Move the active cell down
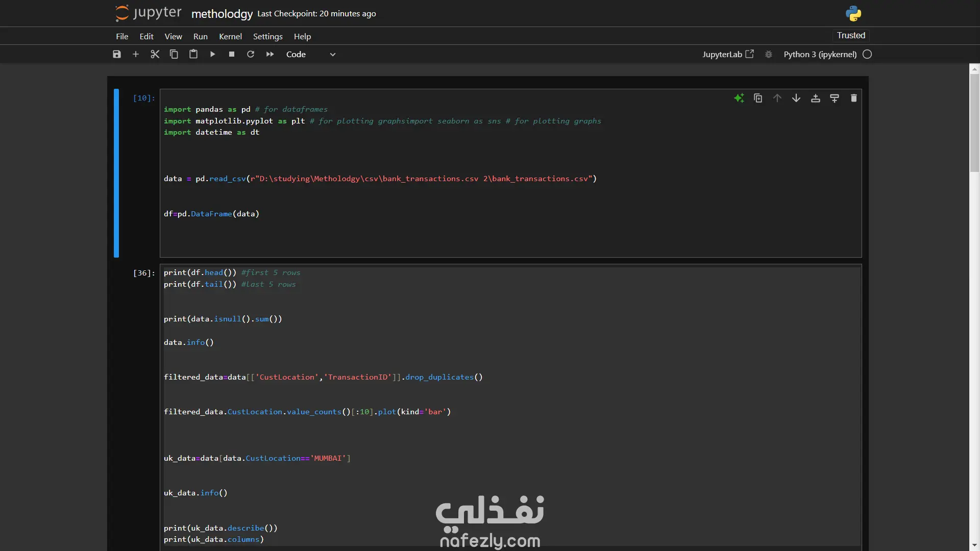This screenshot has width=980, height=551. click(x=796, y=98)
